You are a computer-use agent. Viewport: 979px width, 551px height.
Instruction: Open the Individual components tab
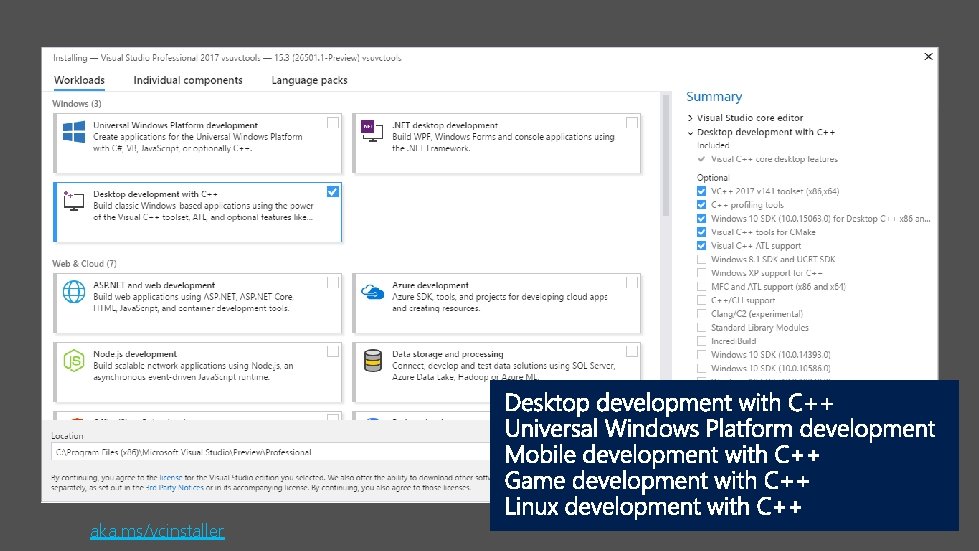(188, 80)
